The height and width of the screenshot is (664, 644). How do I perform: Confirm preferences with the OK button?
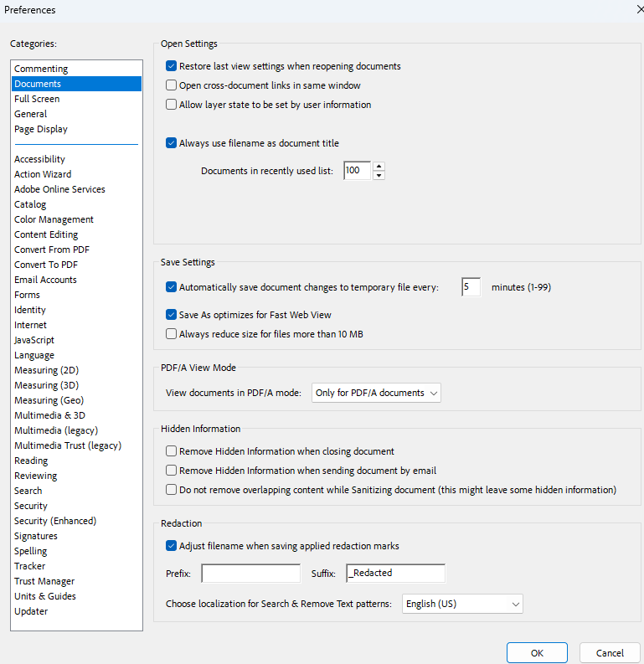point(537,652)
